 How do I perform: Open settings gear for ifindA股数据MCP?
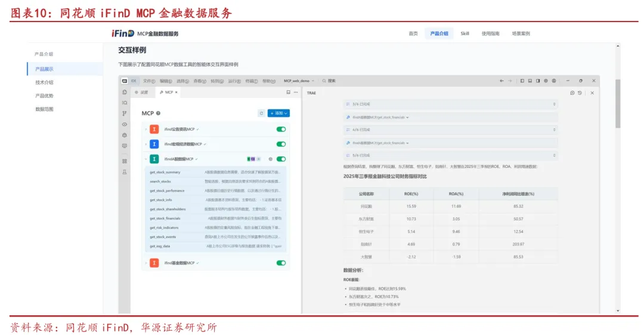(x=270, y=159)
